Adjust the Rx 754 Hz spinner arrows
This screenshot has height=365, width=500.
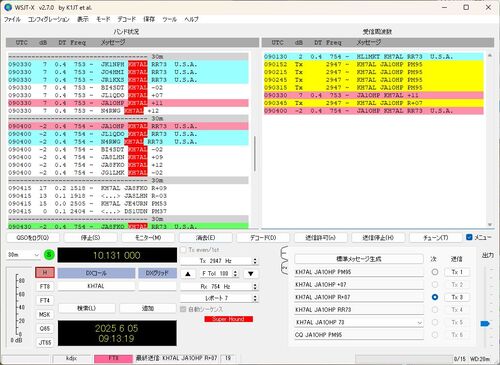[255, 286]
